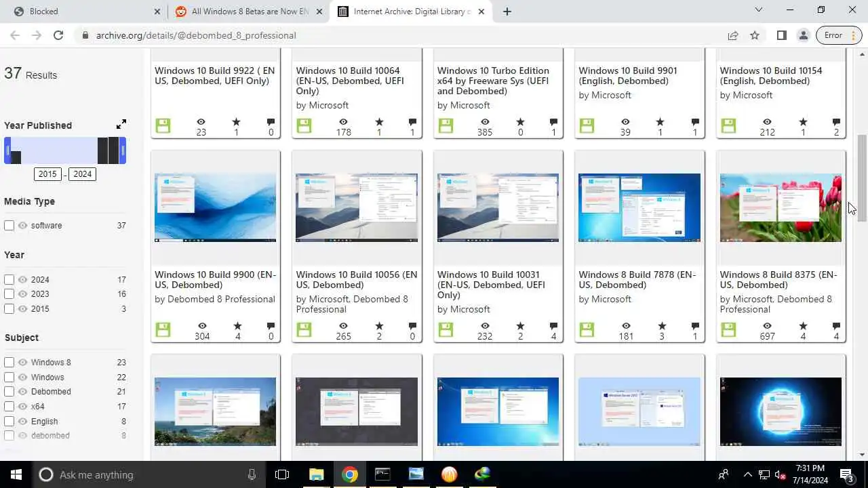Open Task View on the taskbar
Image resolution: width=868 pixels, height=488 pixels.
click(282, 474)
